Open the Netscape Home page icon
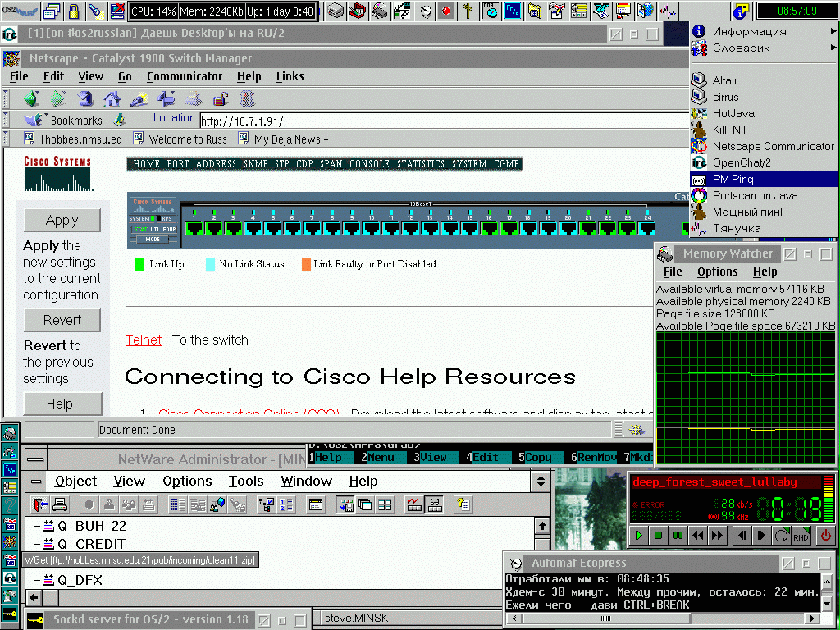The height and width of the screenshot is (630, 840). [112, 98]
